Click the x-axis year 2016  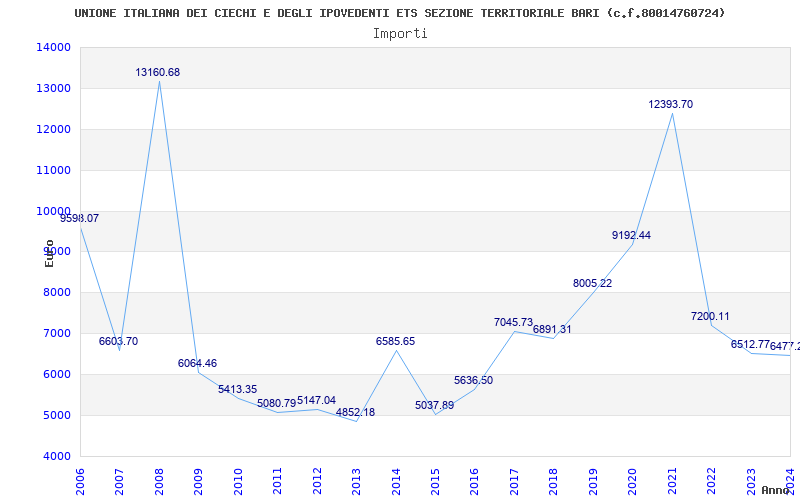(x=475, y=482)
